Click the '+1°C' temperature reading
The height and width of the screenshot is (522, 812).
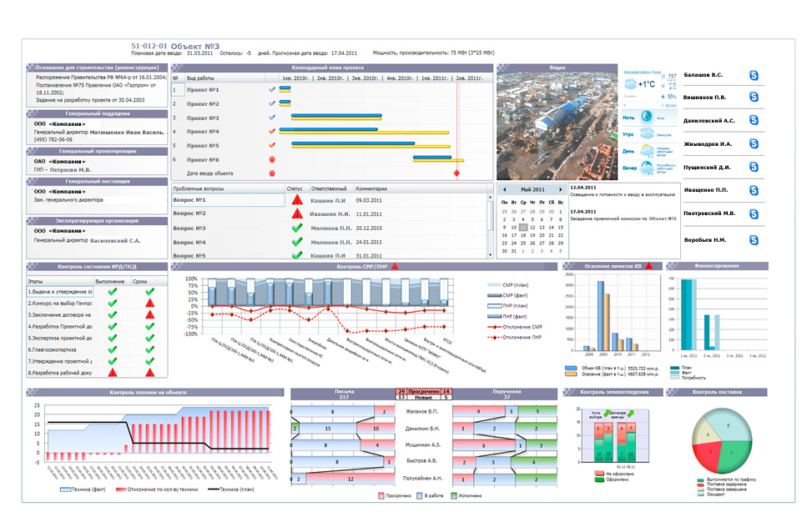(x=646, y=84)
